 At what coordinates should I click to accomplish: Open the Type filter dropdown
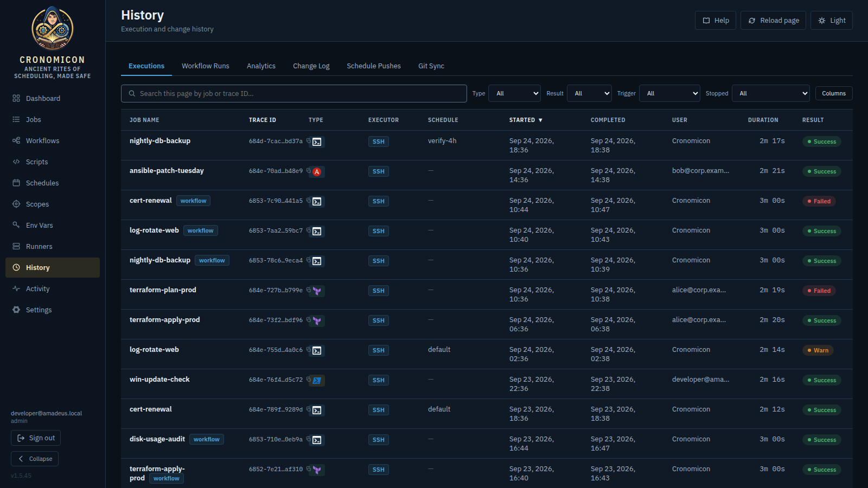point(514,93)
